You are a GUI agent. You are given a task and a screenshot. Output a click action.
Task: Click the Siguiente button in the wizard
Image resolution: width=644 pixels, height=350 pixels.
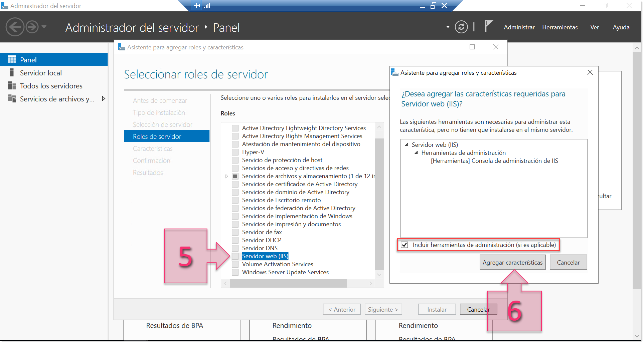(383, 309)
